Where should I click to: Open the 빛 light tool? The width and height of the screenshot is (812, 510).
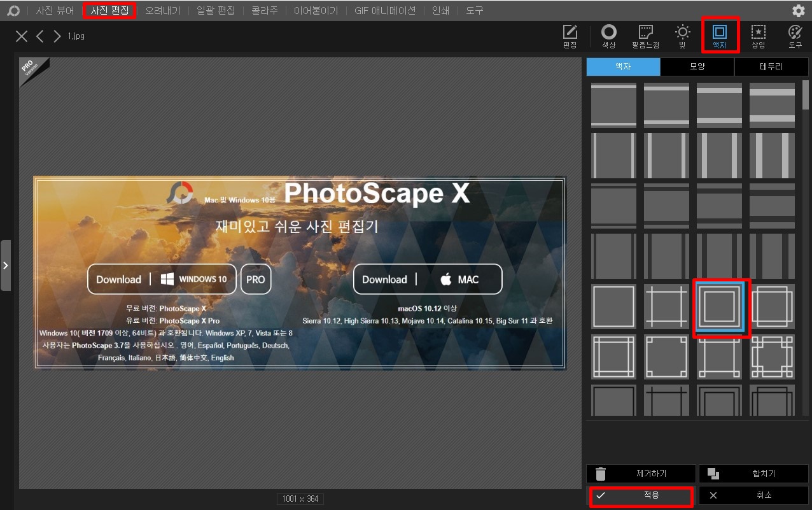[x=682, y=37]
